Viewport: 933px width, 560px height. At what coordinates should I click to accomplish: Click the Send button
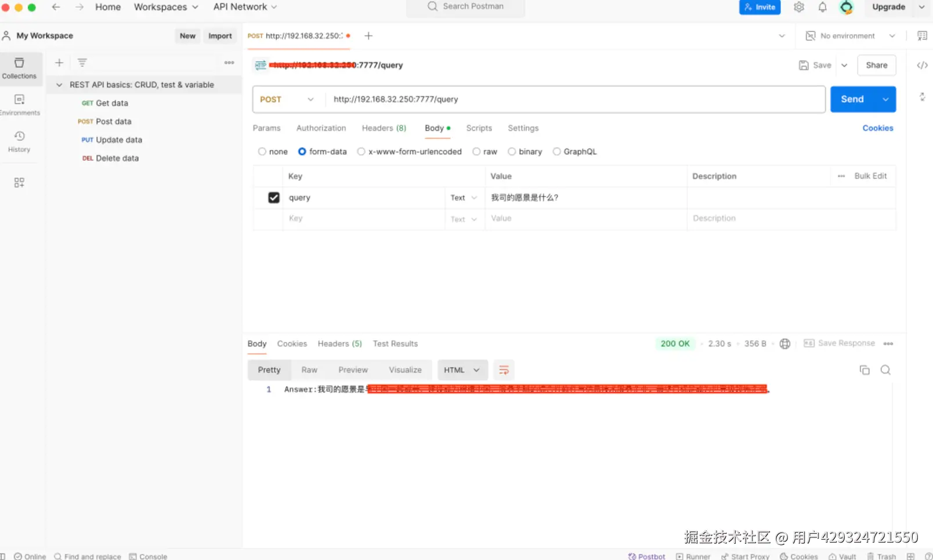[852, 99]
